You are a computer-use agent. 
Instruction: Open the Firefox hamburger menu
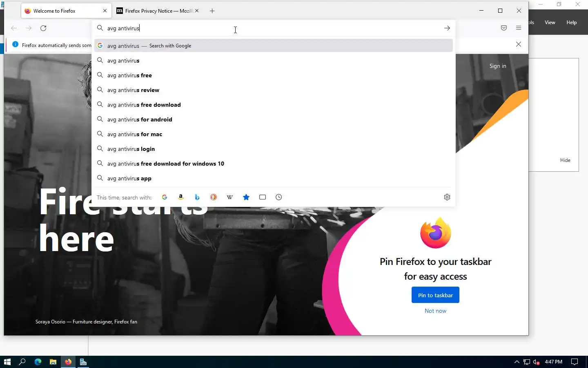coord(519,28)
